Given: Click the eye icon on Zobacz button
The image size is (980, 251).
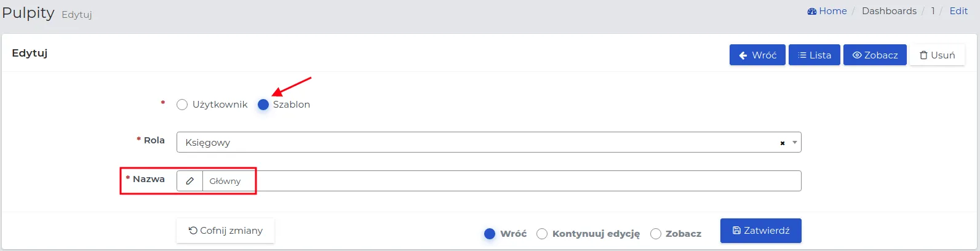Looking at the screenshot, I should (857, 55).
